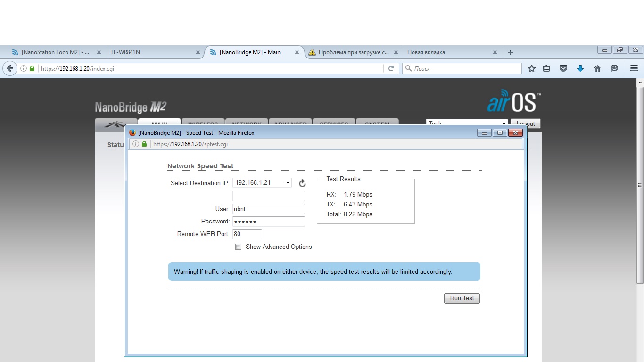Click the Total value 8.22 Mbps
644x362 pixels.
pos(358,214)
